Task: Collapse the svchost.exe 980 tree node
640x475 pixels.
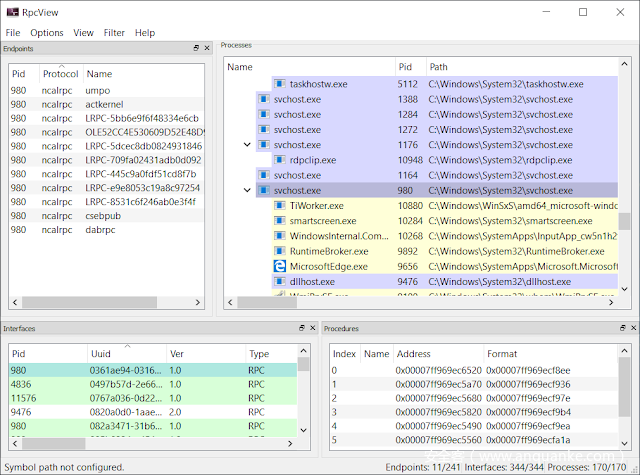Action: click(x=247, y=190)
